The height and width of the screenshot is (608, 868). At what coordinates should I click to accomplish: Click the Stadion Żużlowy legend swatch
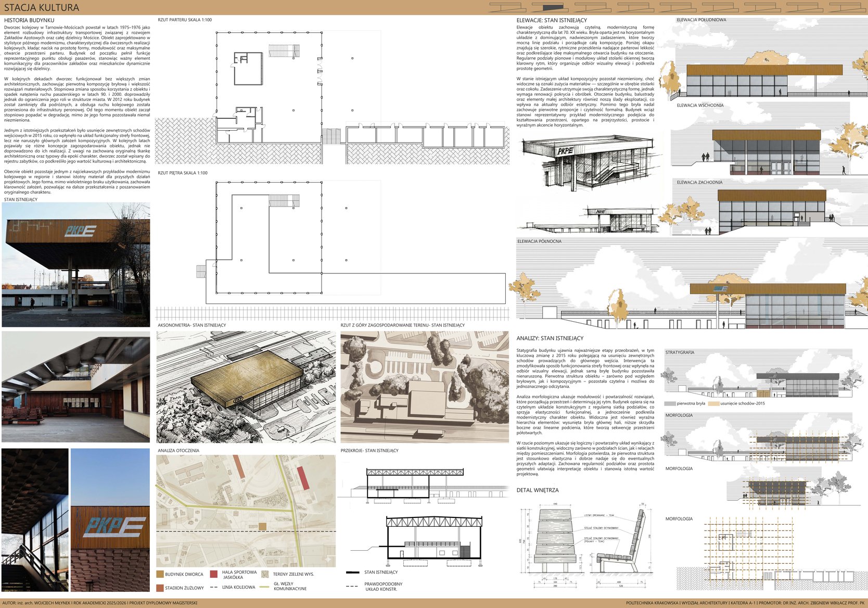click(x=160, y=588)
